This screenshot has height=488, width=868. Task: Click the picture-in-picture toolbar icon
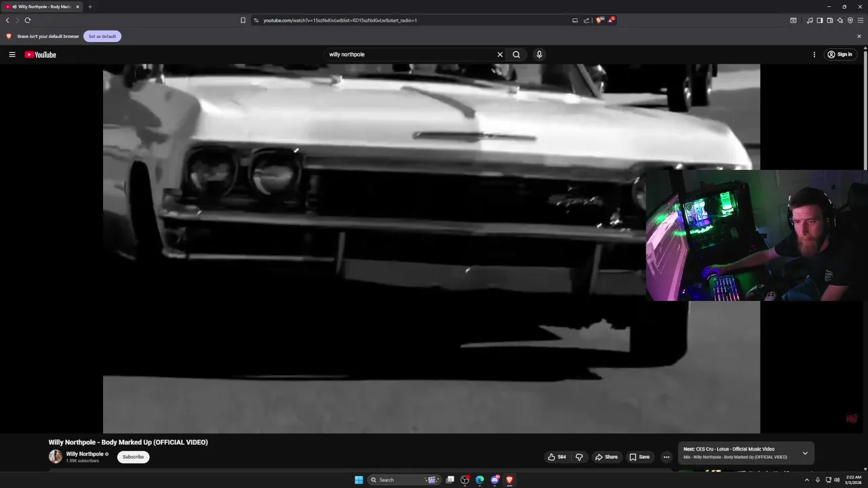[x=793, y=20]
